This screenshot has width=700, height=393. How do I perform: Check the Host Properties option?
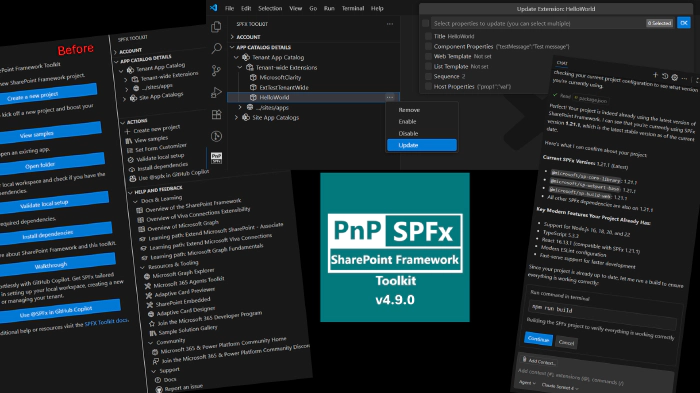(429, 87)
